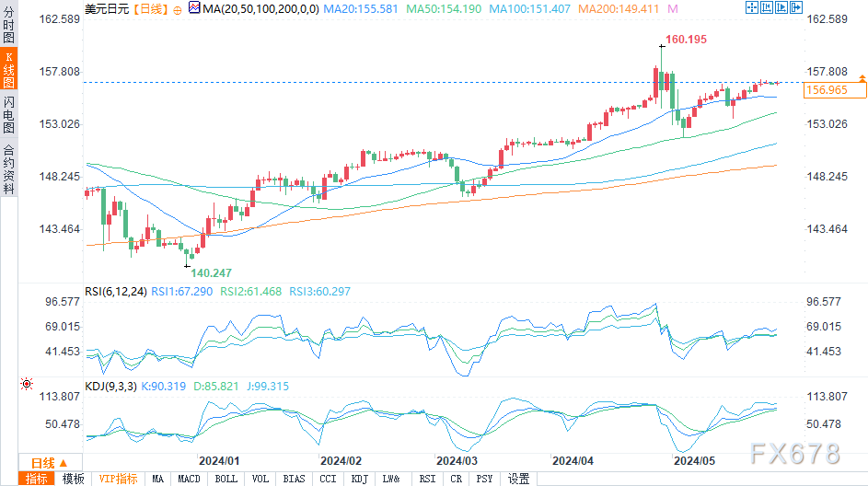The width and height of the screenshot is (868, 486).
Task: Click the RSI3:60.297 value
Action: coord(319,291)
